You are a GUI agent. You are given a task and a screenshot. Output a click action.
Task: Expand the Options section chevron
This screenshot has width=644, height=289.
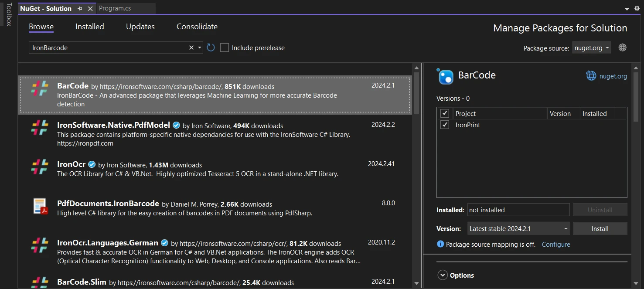[443, 275]
